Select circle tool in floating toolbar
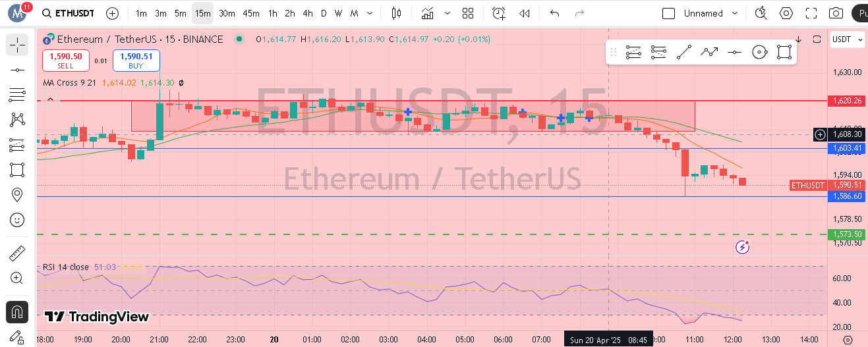Screen dimensions: 868x347 click(759, 52)
